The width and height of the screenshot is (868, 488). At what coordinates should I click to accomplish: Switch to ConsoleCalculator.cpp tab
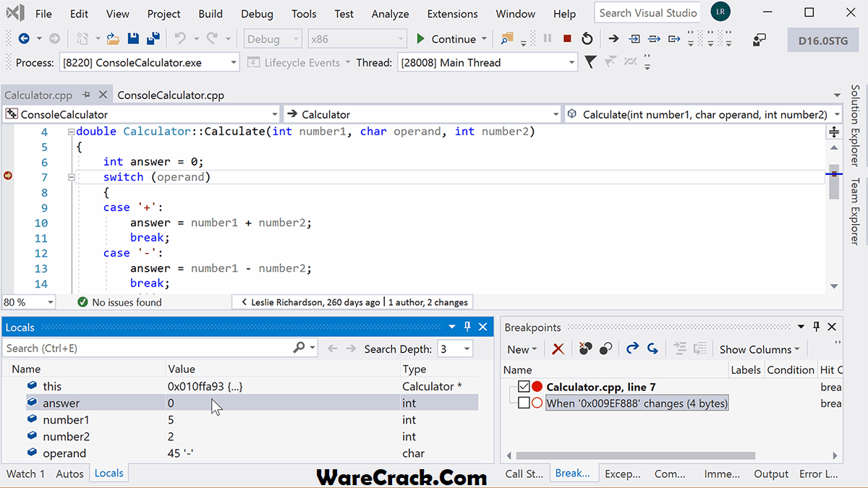(171, 95)
